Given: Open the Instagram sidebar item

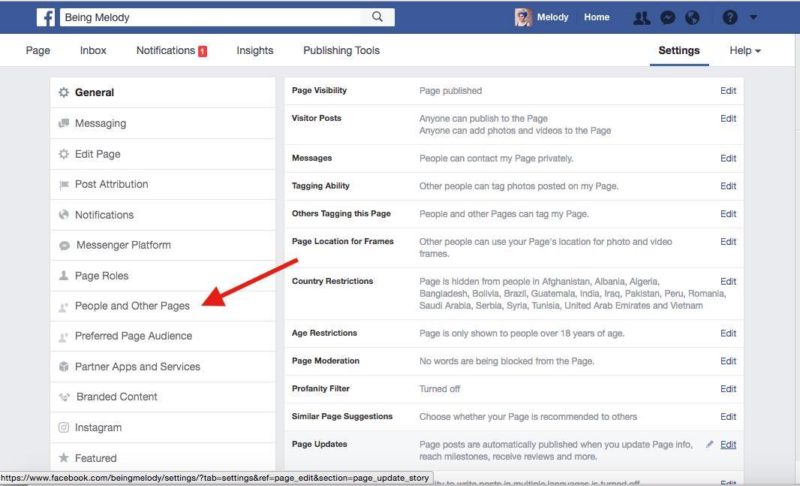Looking at the screenshot, I should pyautogui.click(x=163, y=427).
